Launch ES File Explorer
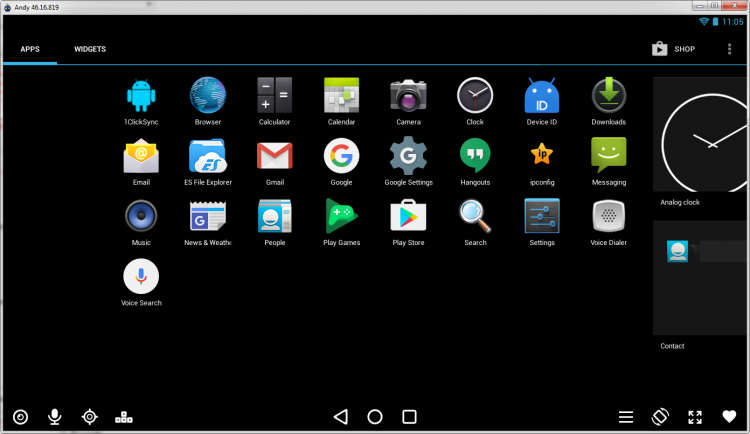Image resolution: width=750 pixels, height=434 pixels. (208, 161)
